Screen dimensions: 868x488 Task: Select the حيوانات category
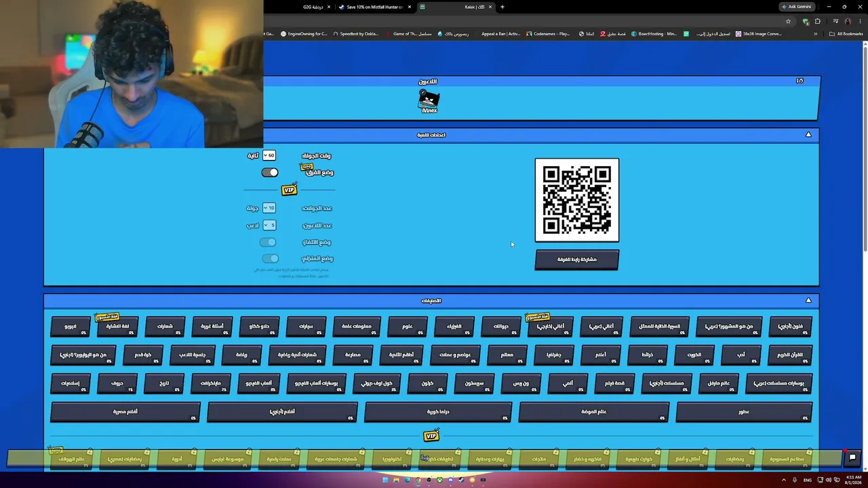[500, 326]
